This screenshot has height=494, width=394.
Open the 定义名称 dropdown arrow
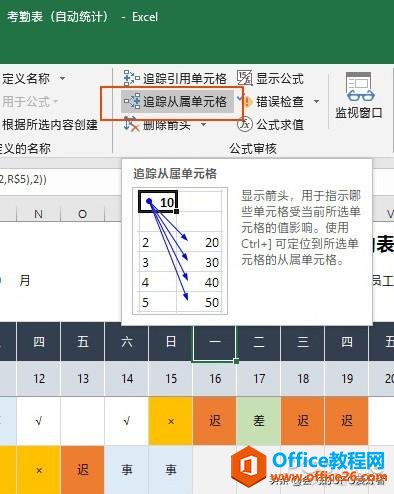(62, 79)
